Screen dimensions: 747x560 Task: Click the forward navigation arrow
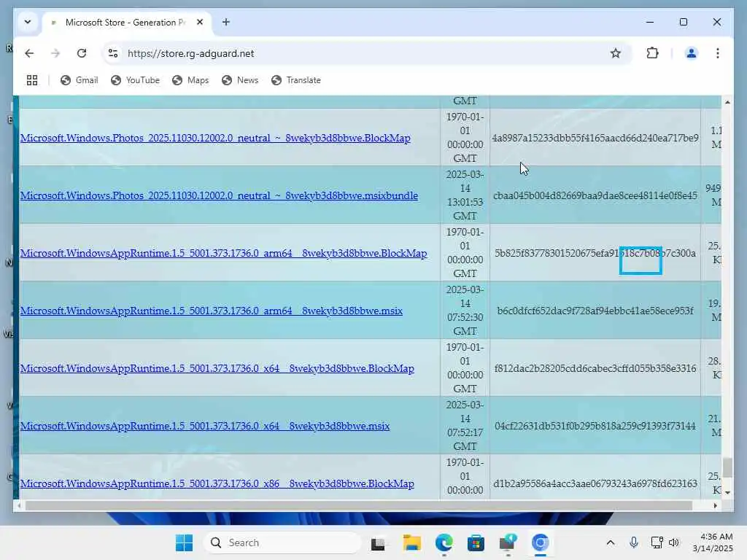click(55, 53)
